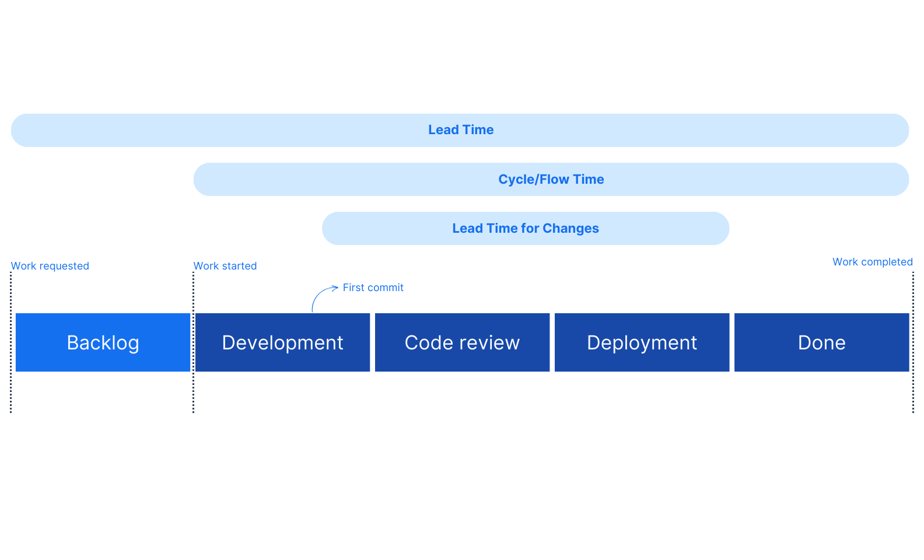The width and height of the screenshot is (924, 560).
Task: Select the Backlog stage box
Action: coord(103,342)
